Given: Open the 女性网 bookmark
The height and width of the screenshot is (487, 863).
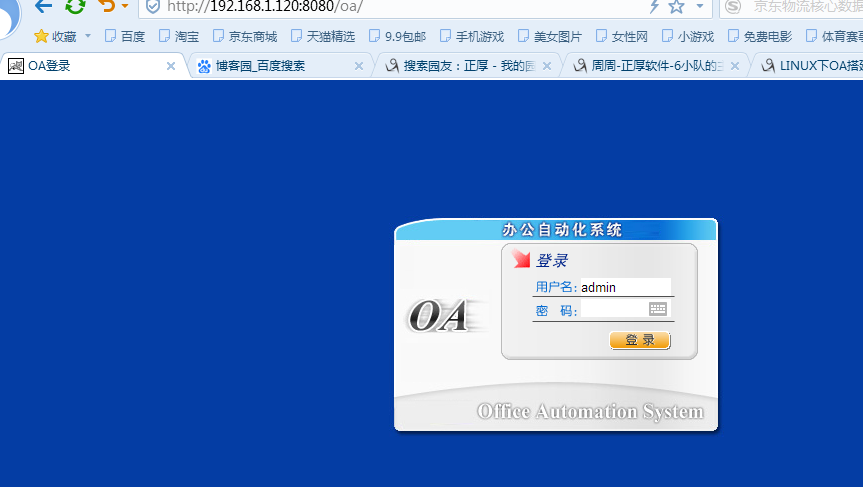Looking at the screenshot, I should click(622, 36).
